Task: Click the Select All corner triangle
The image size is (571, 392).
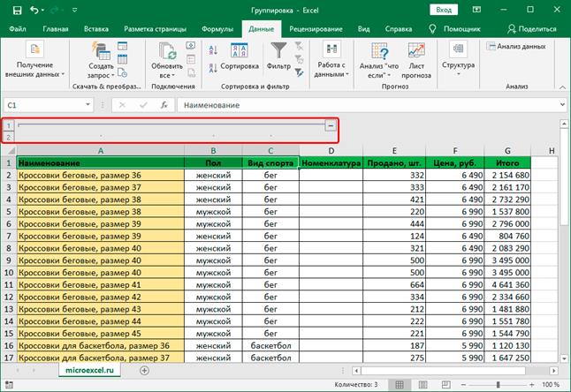Action: point(10,151)
